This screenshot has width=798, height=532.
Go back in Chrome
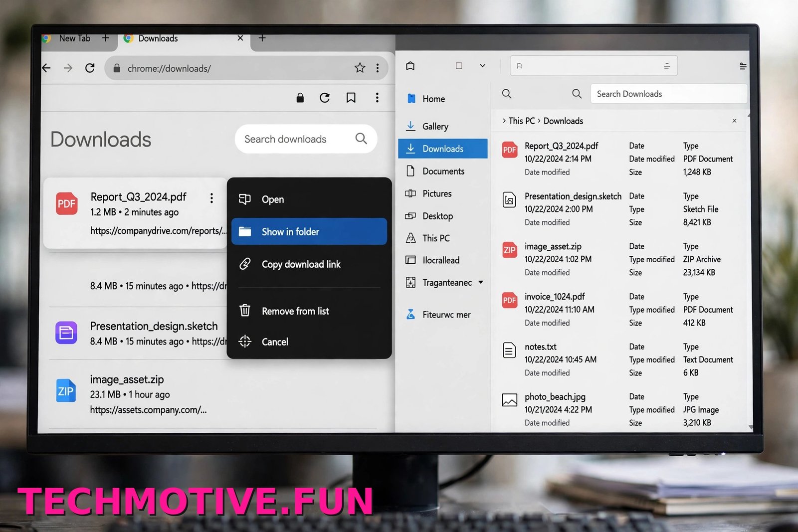point(46,68)
